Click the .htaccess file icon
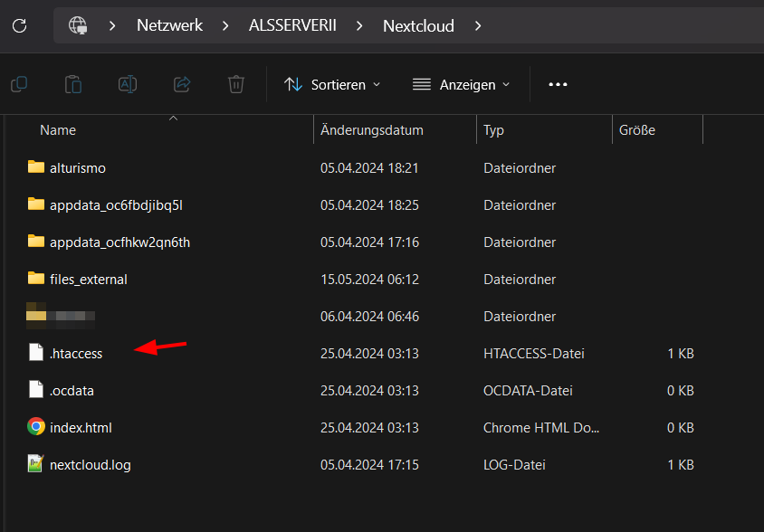Screen dimensions: 764x532 click(36, 352)
